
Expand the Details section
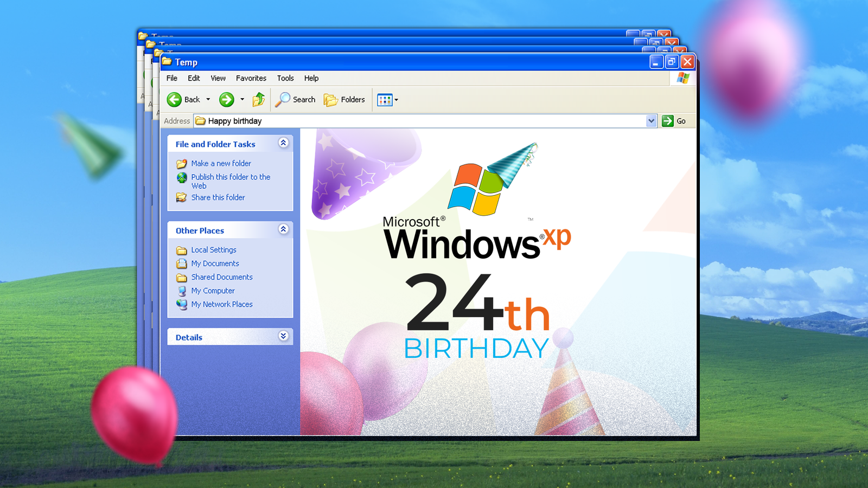(283, 336)
